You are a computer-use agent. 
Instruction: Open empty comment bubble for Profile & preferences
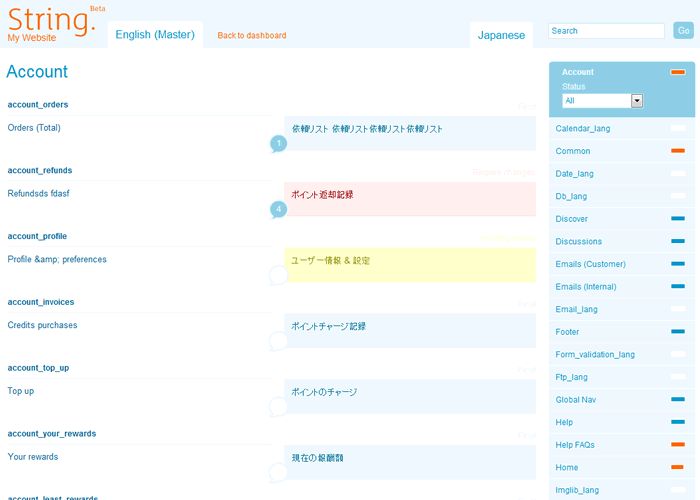click(x=278, y=275)
